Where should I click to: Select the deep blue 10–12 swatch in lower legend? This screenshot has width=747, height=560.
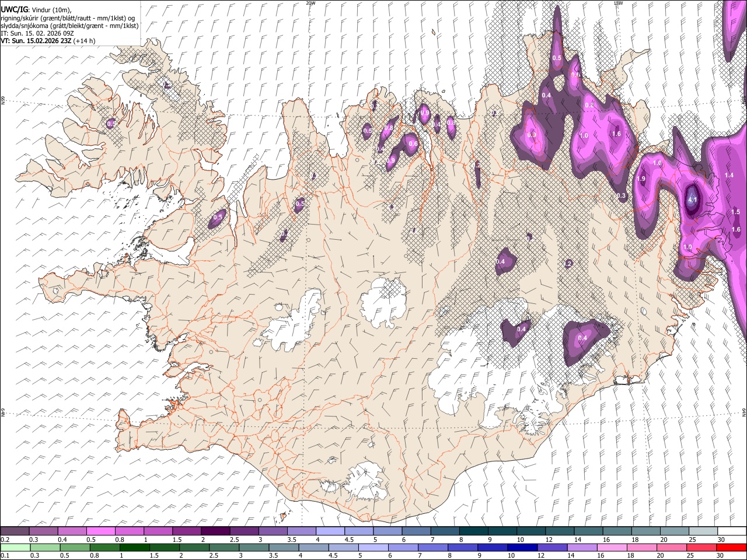coord(522,547)
